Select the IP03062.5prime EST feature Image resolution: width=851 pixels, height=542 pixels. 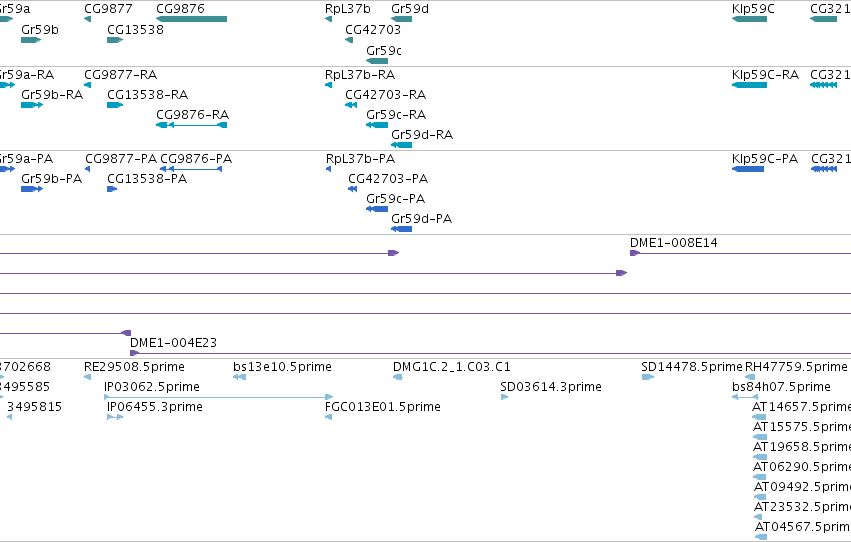click(x=218, y=397)
